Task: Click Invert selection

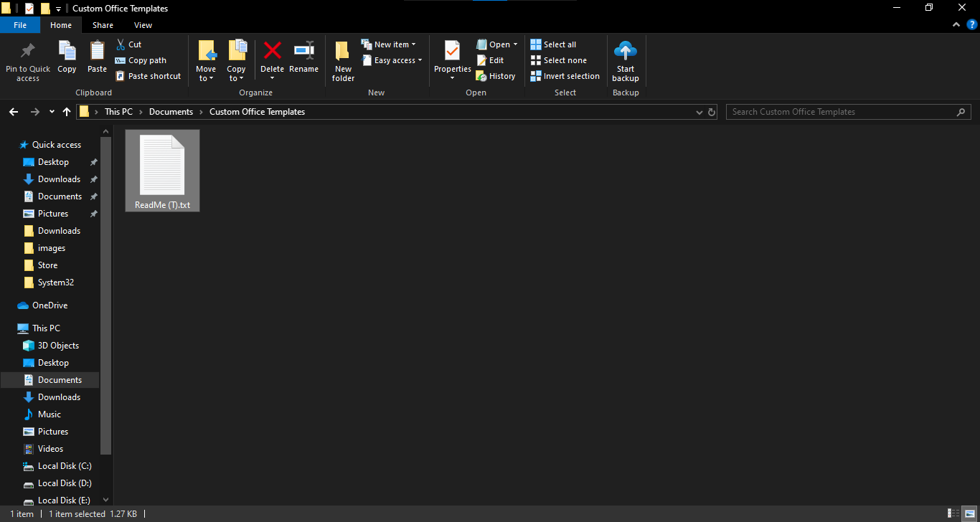Action: click(565, 76)
